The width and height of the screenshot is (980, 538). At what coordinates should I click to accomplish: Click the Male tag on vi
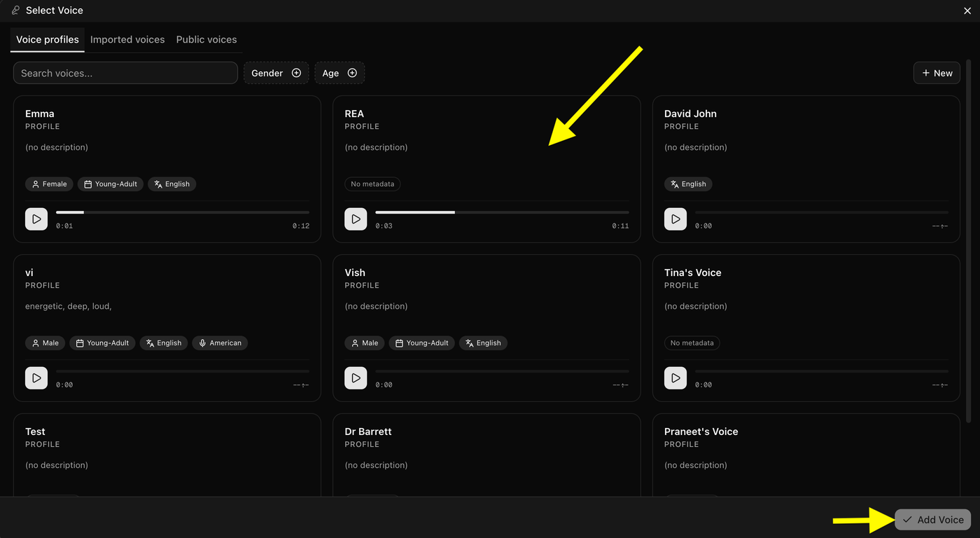coord(45,343)
